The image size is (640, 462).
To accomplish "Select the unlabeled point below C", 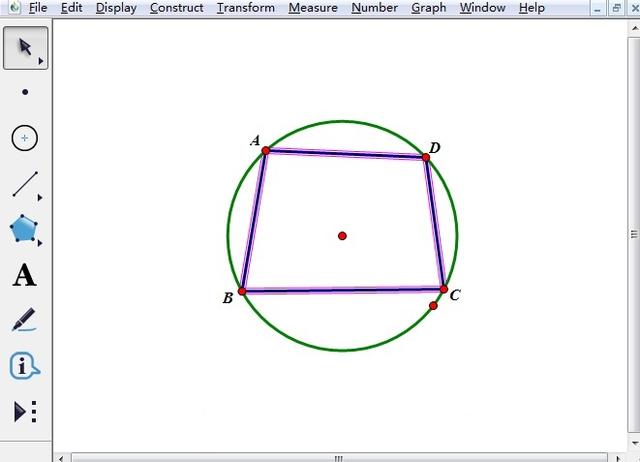I will click(433, 305).
